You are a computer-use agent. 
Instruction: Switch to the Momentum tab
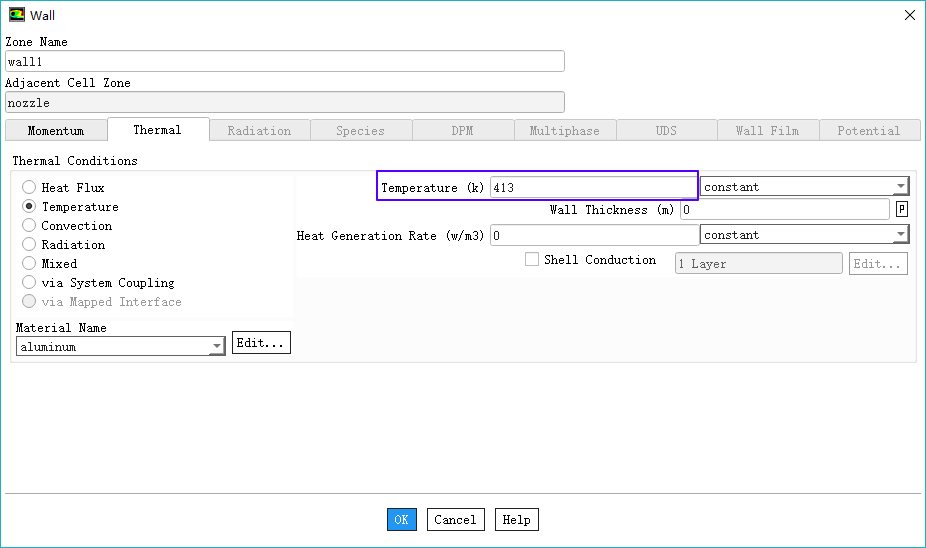tap(56, 131)
